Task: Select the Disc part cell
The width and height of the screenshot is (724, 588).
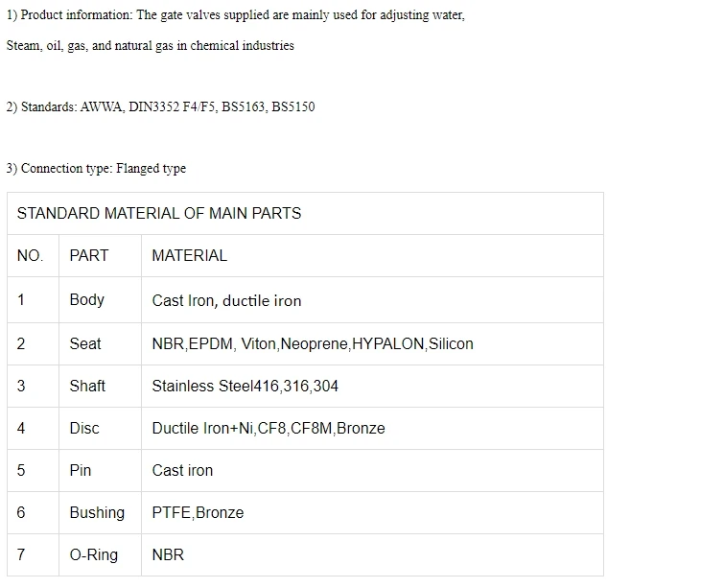Action: 100,429
